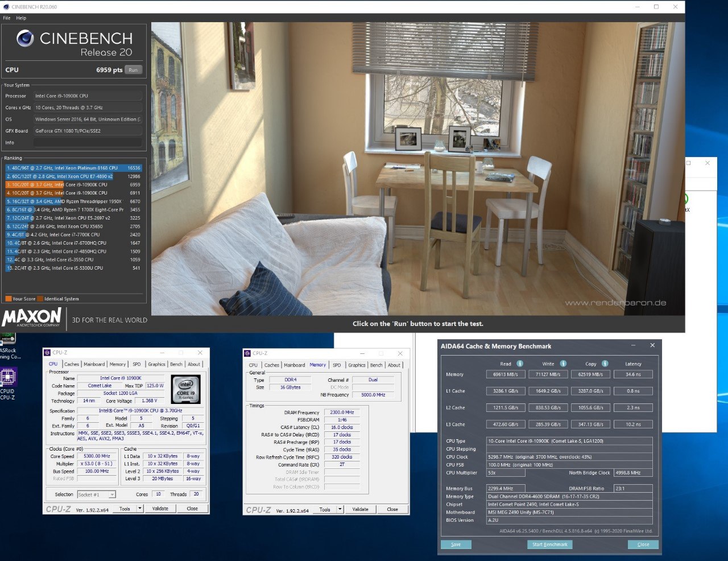
Task: Switch to Caches tab in first CPU-Z
Action: (72, 364)
